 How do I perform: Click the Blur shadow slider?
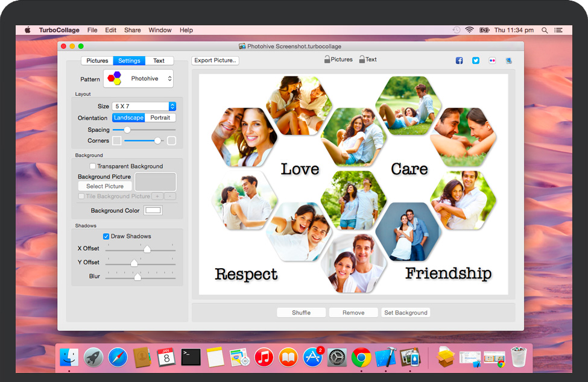point(141,277)
